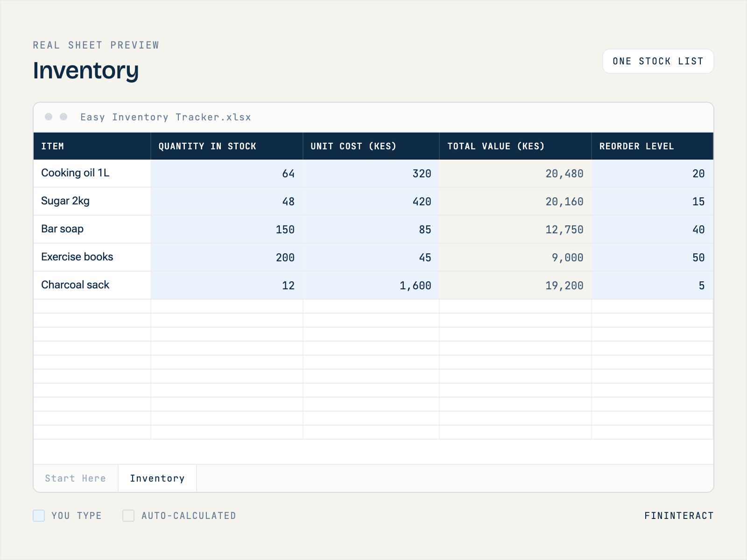Select Charcoal sack quantity cell 12
This screenshot has width=747, height=560.
(x=227, y=285)
